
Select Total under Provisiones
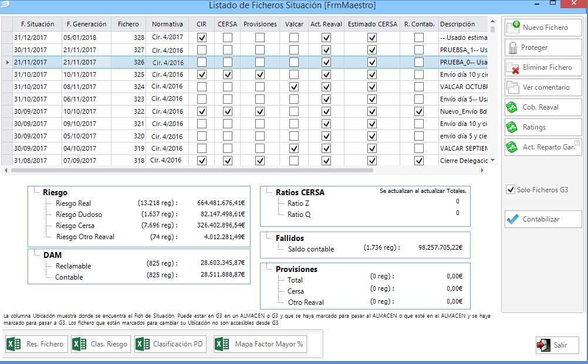(x=295, y=280)
